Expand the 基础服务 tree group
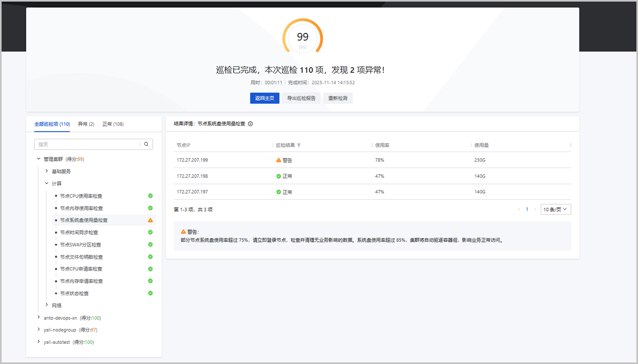The width and height of the screenshot is (638, 364). pyautogui.click(x=47, y=171)
